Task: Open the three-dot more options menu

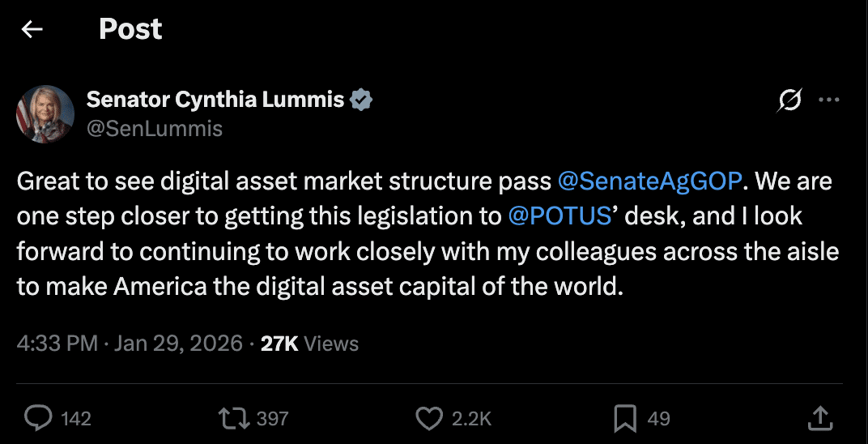Action: (x=829, y=100)
